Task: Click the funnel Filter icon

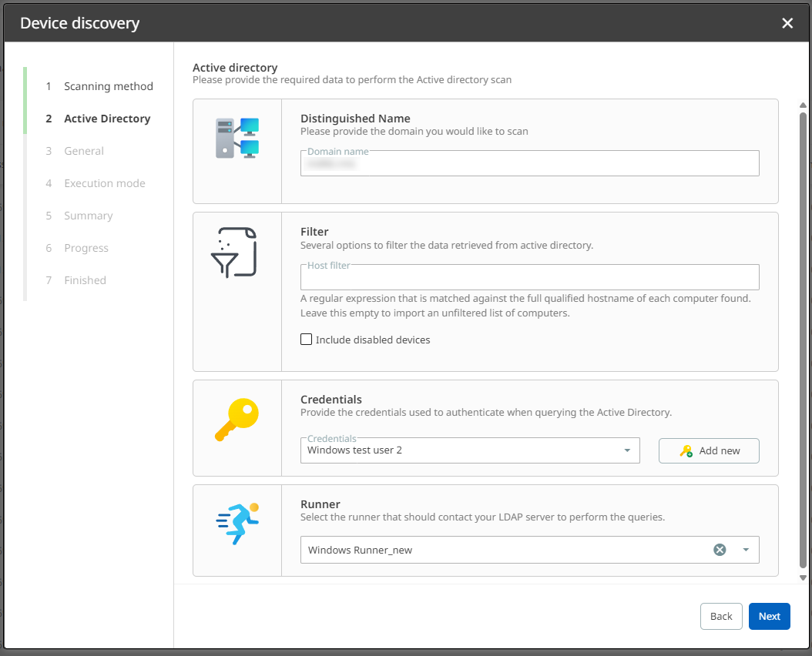Action: (x=233, y=252)
